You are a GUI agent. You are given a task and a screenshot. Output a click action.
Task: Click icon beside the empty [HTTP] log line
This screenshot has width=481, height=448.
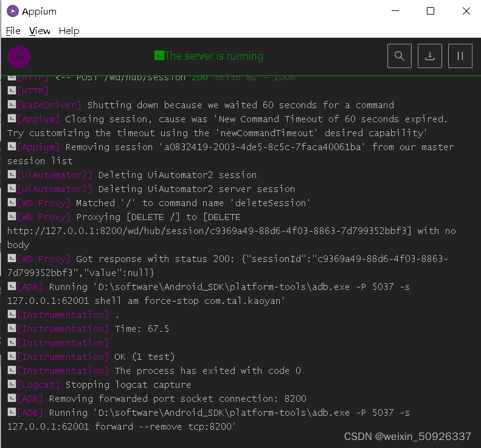12,91
